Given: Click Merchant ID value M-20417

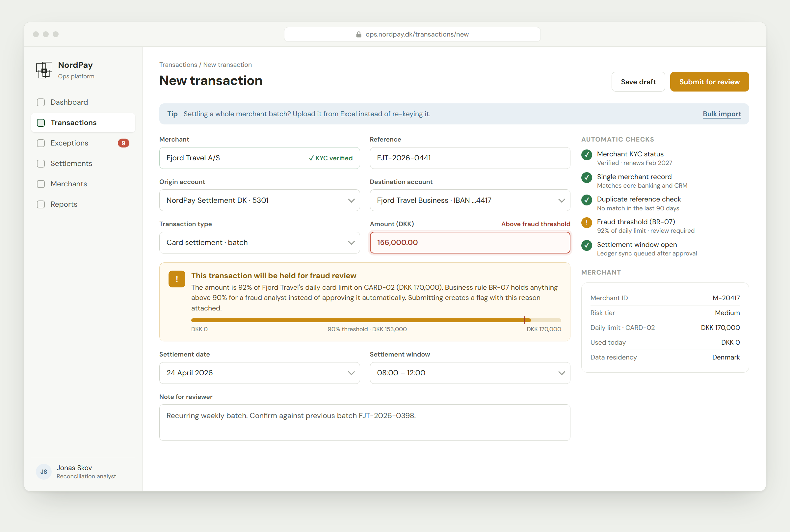Looking at the screenshot, I should [726, 298].
